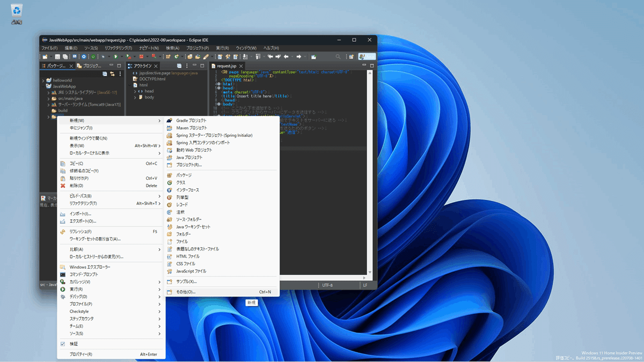The image size is (644, 362).
Task: Click the Save All toolbar icon
Action: pyautogui.click(x=65, y=57)
